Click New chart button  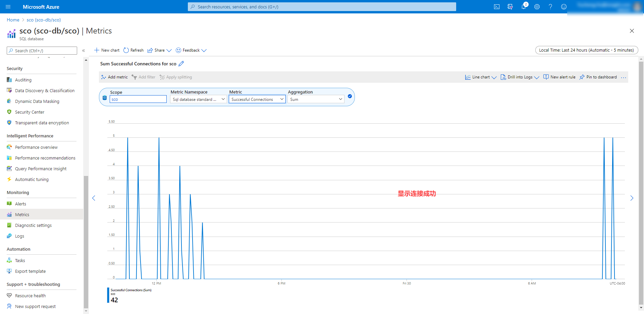[x=107, y=50]
